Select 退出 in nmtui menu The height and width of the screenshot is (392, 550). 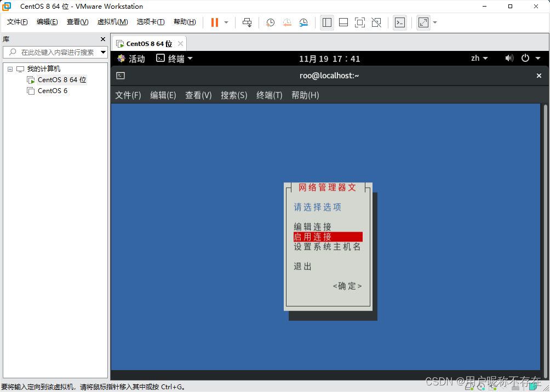[x=303, y=267]
